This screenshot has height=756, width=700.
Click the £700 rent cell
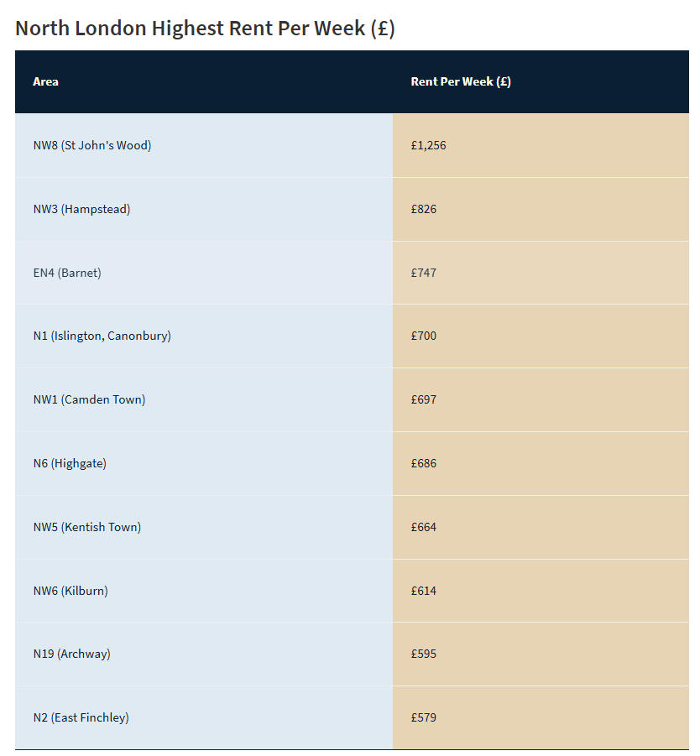541,336
